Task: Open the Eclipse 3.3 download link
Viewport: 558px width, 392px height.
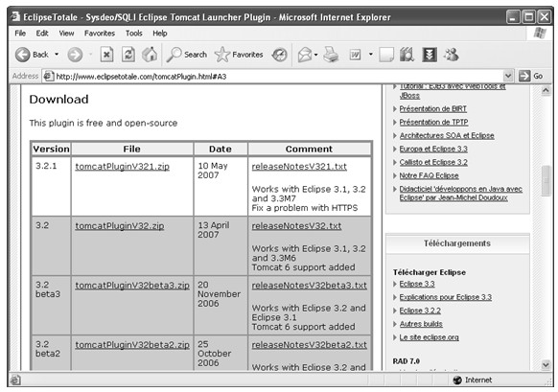Action: (417, 284)
